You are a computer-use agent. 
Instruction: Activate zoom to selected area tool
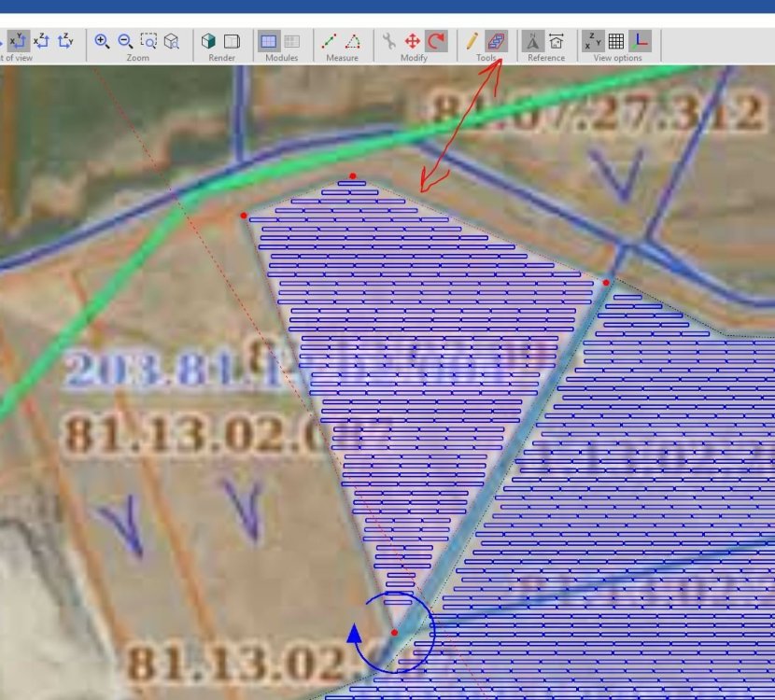[x=148, y=41]
